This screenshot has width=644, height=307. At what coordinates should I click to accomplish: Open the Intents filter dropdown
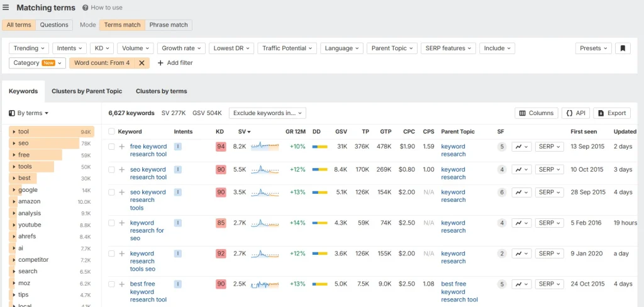point(69,48)
